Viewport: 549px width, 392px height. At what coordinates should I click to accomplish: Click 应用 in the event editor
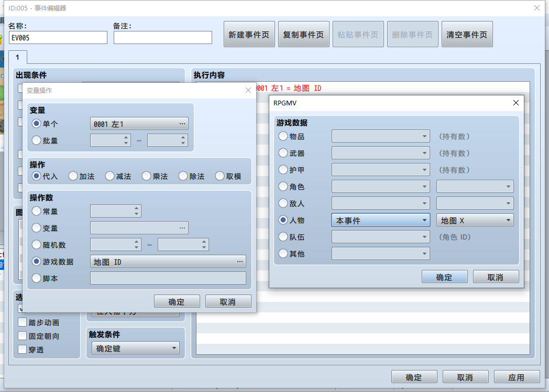tap(517, 377)
